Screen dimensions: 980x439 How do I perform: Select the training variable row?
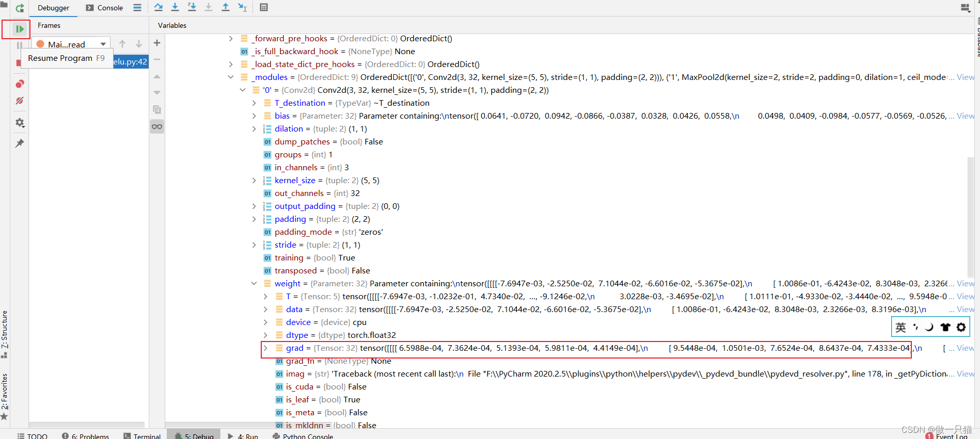point(570,258)
